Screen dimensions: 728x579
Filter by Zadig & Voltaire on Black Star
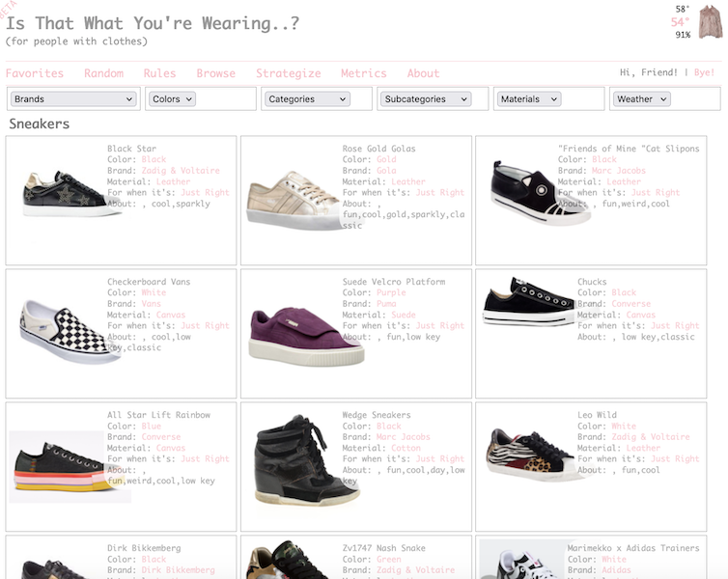[x=181, y=170]
